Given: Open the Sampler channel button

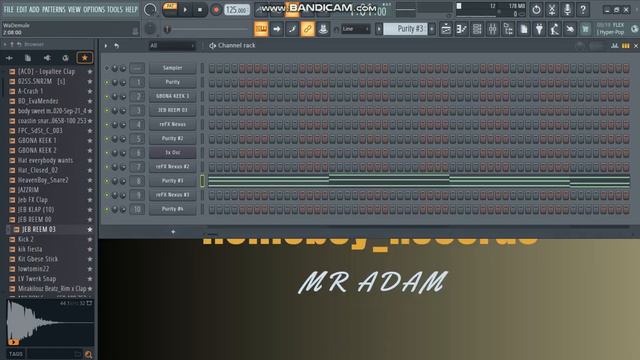Looking at the screenshot, I should [x=173, y=68].
